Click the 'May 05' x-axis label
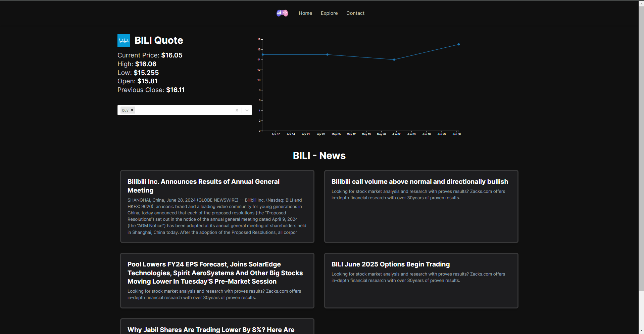Image resolution: width=644 pixels, height=334 pixels. 336,134
